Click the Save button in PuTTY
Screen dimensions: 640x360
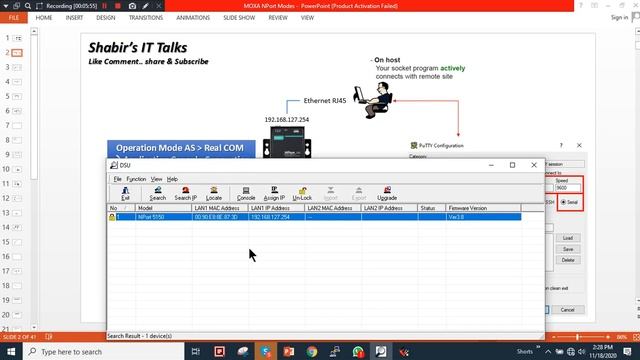[x=568, y=249]
